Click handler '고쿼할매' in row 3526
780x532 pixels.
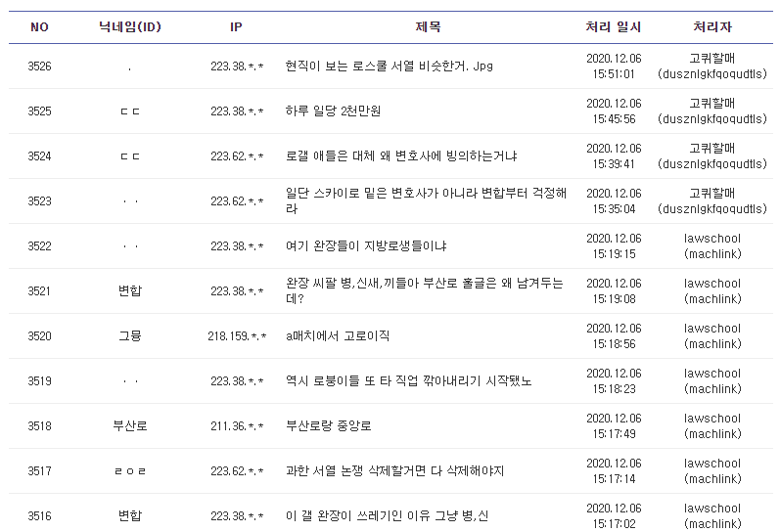[711, 59]
